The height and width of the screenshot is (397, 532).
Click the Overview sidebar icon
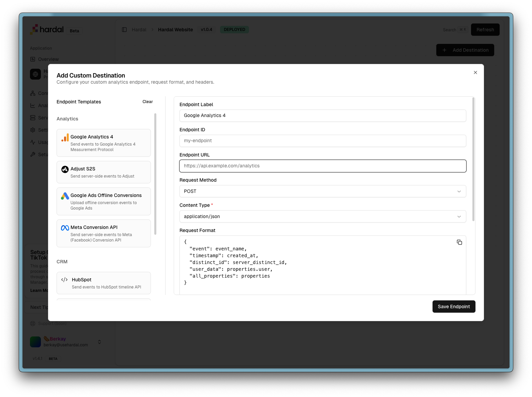click(x=33, y=59)
